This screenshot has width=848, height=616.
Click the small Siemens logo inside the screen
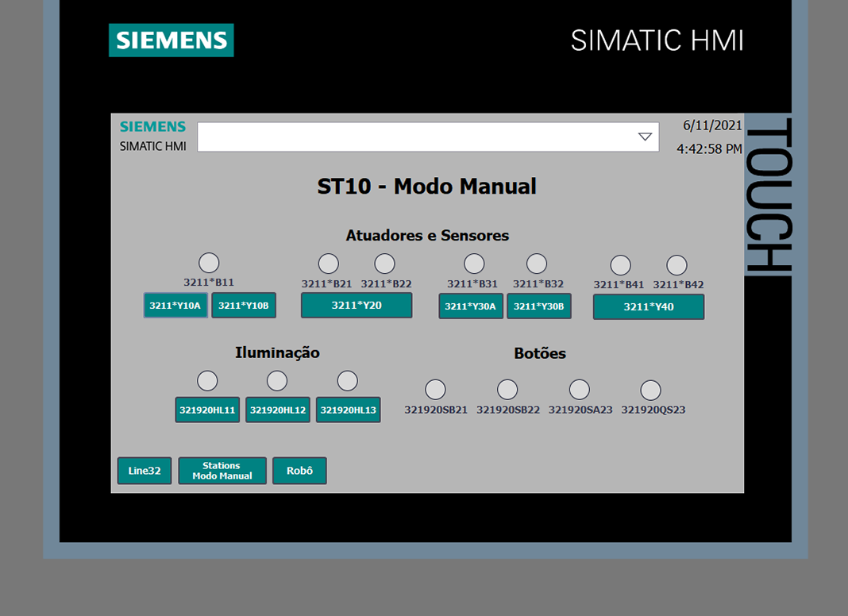tap(152, 126)
